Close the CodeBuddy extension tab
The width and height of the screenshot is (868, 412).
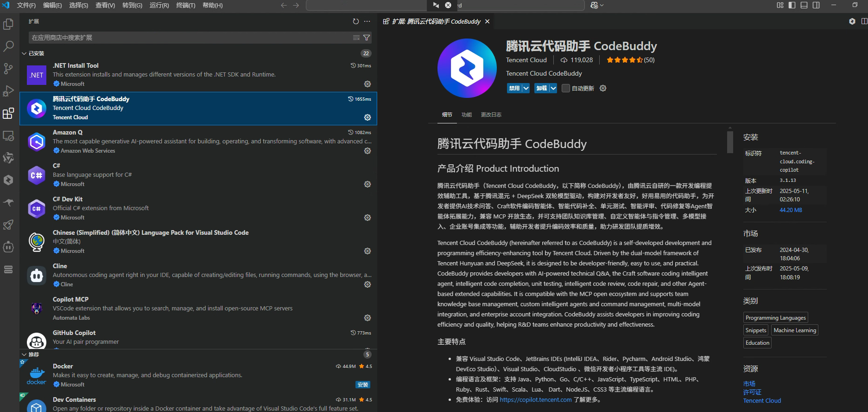(x=487, y=21)
